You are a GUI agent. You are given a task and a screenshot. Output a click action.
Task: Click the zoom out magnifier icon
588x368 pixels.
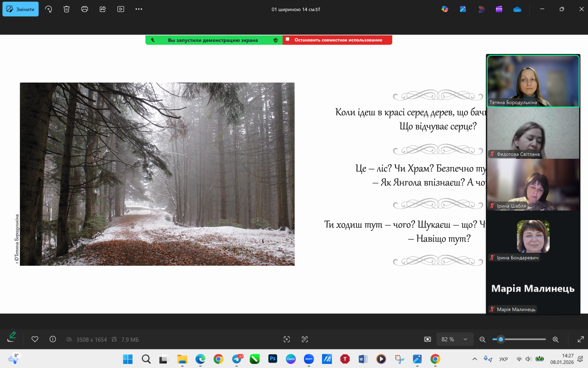482,339
